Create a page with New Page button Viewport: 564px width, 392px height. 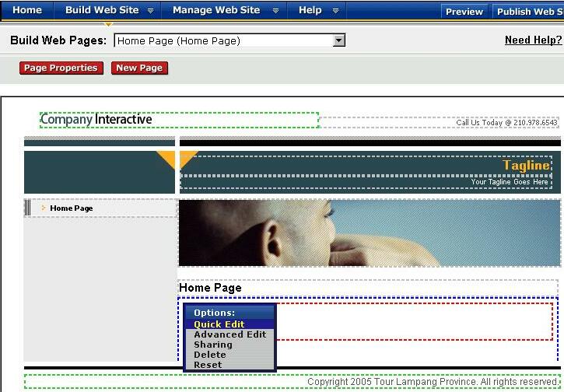point(139,68)
